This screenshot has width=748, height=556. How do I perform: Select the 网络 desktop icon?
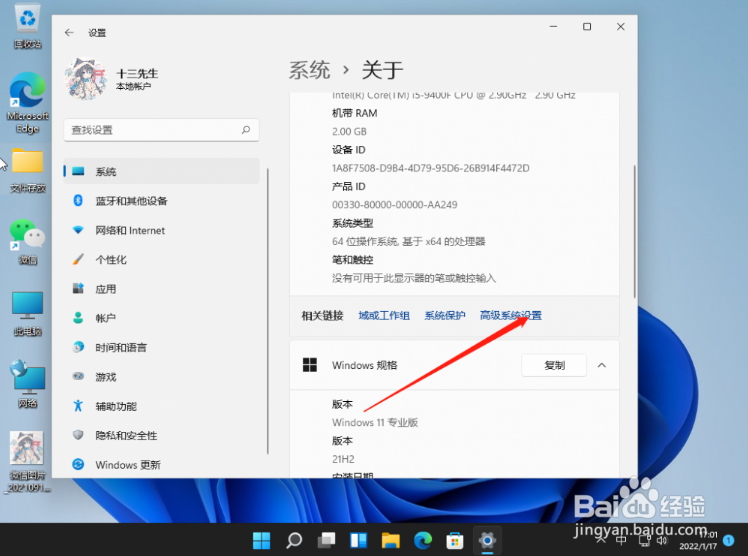pos(27,384)
